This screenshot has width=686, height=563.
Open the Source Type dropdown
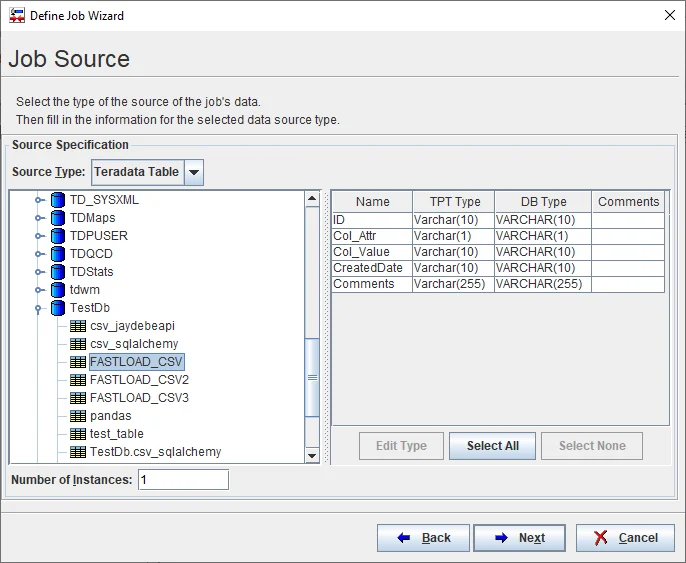point(194,172)
